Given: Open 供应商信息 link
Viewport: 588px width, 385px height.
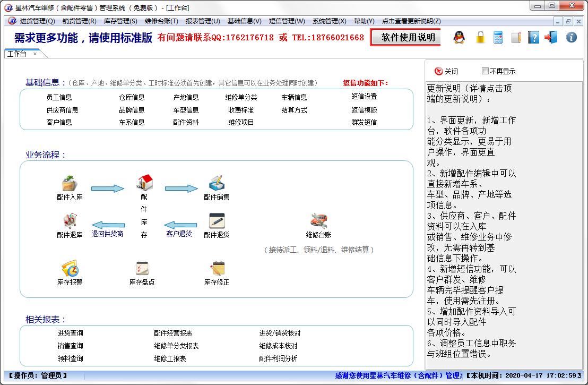Looking at the screenshot, I should [62, 110].
